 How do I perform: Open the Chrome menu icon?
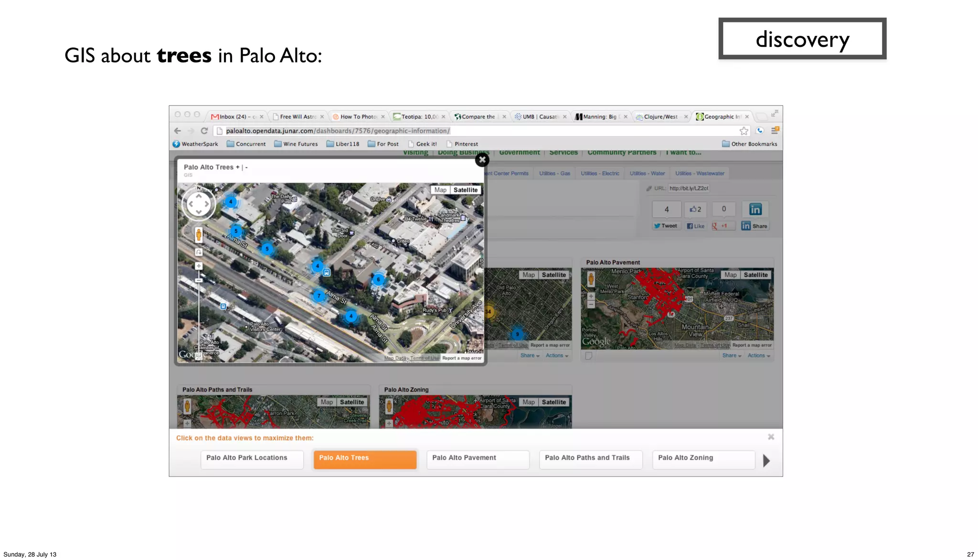(775, 130)
